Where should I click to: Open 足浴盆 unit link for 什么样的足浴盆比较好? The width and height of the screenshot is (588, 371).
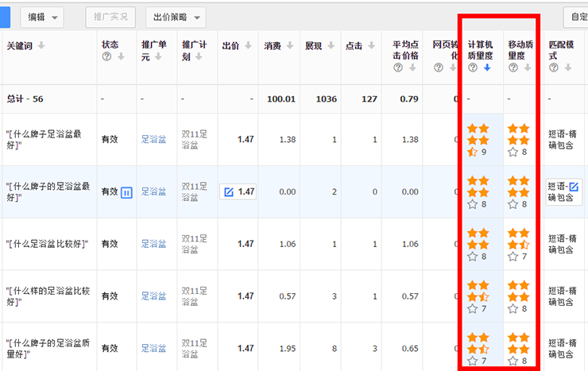tap(153, 296)
